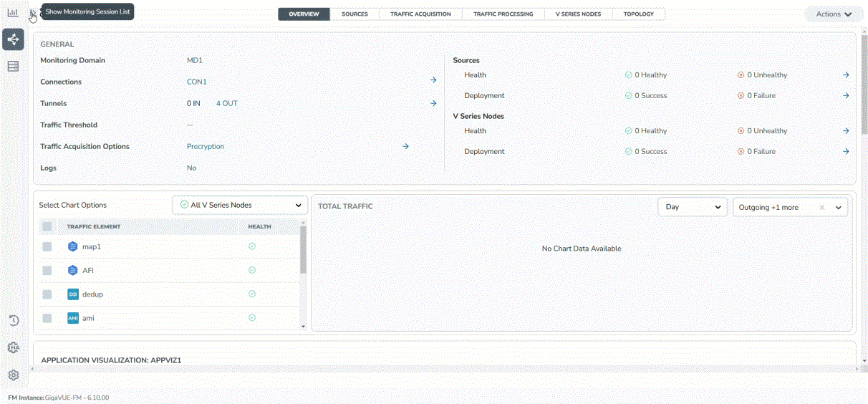Image resolution: width=868 pixels, height=404 pixels.
Task: Open the inventory server icon in sidebar
Action: 13,67
